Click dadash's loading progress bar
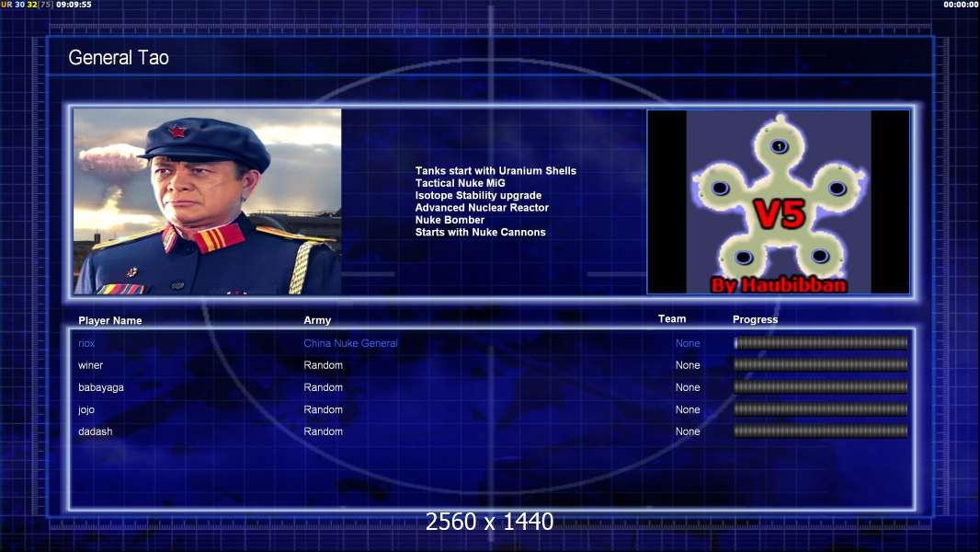This screenshot has height=552, width=980. pos(821,431)
